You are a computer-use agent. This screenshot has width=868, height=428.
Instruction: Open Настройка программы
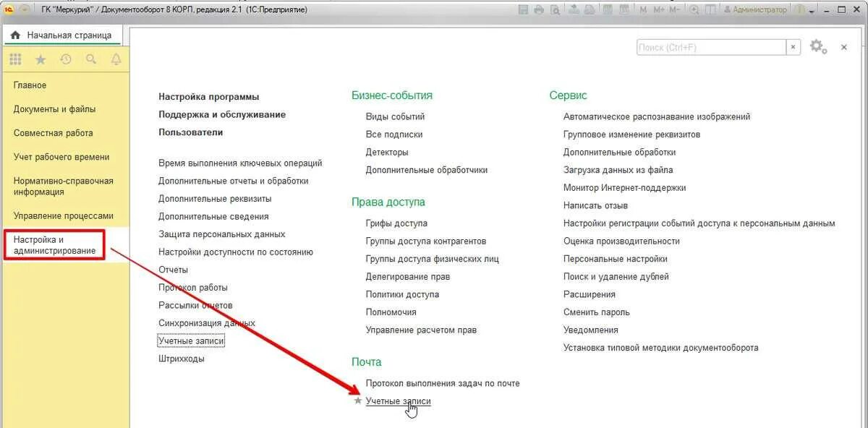pos(208,97)
